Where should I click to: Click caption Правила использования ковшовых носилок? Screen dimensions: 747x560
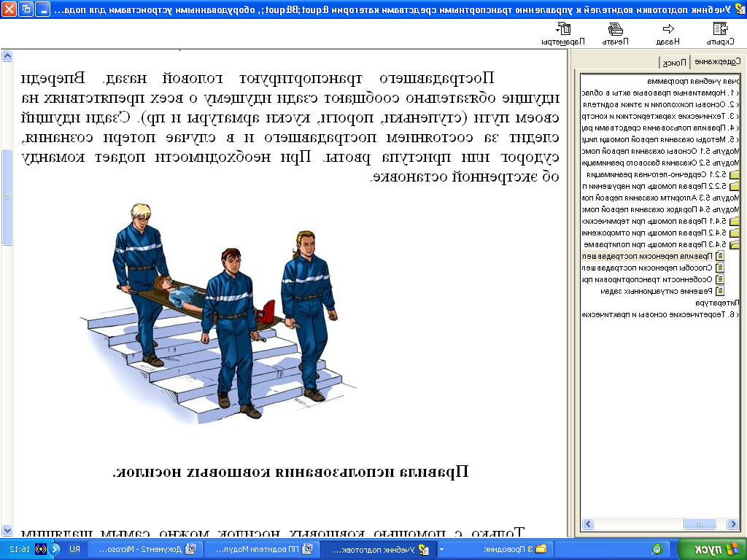pyautogui.click(x=290, y=472)
